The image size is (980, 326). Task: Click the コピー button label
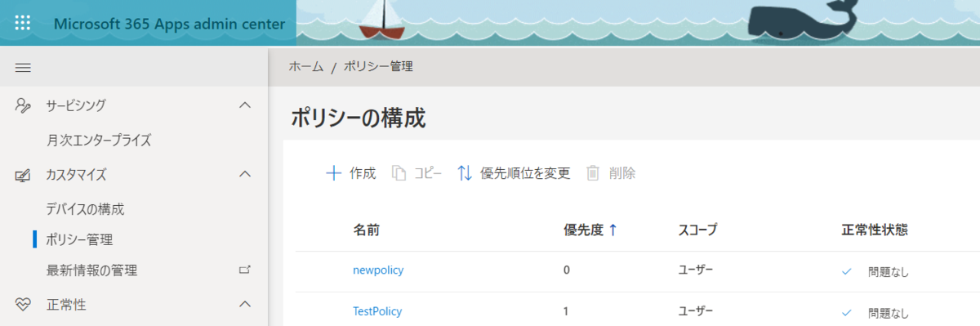[x=428, y=173]
